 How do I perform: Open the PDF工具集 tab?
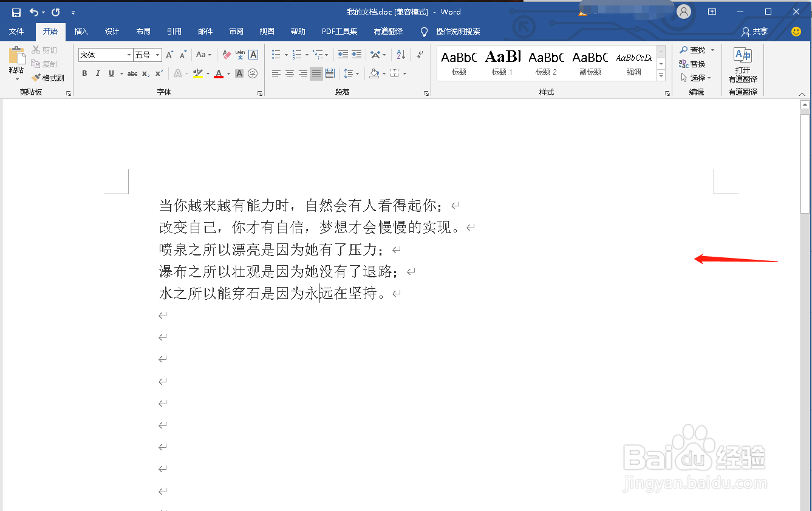pos(339,32)
